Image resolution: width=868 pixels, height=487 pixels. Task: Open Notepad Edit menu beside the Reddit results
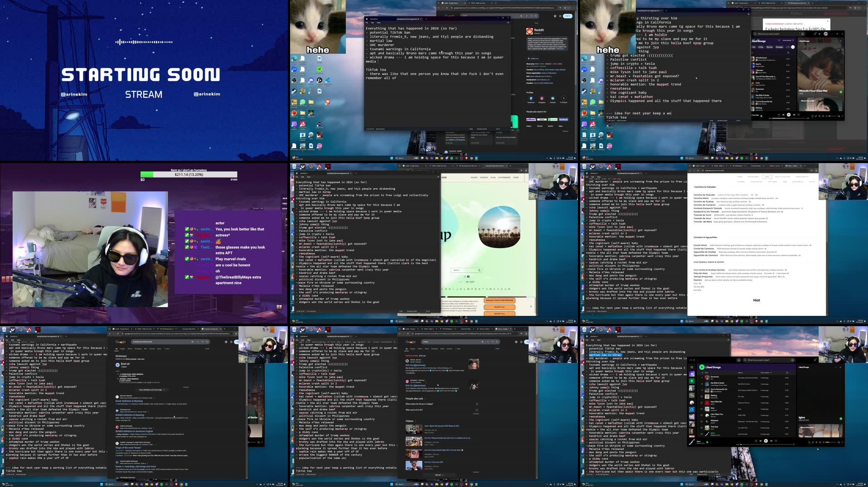[x=373, y=23]
